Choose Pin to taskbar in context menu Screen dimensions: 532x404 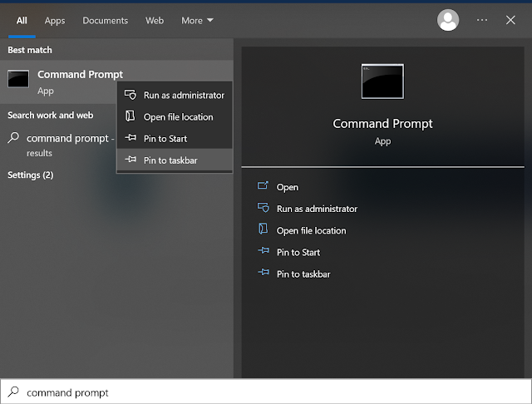[175, 160]
